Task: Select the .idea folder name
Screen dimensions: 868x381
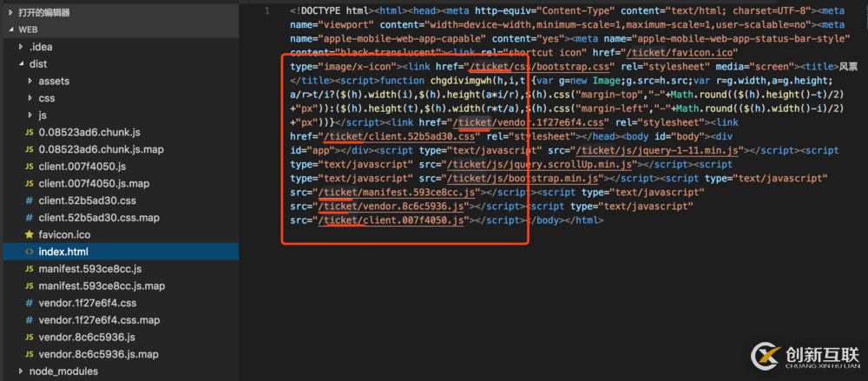Action: pos(41,47)
